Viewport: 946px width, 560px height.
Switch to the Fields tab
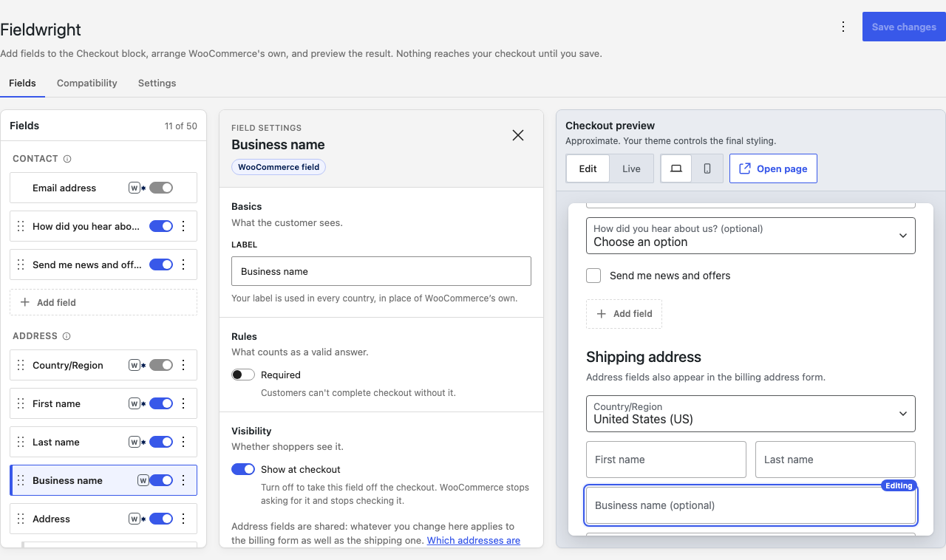[22, 83]
